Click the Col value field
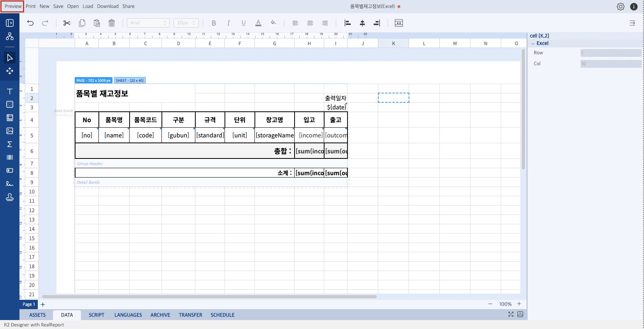 [611, 64]
